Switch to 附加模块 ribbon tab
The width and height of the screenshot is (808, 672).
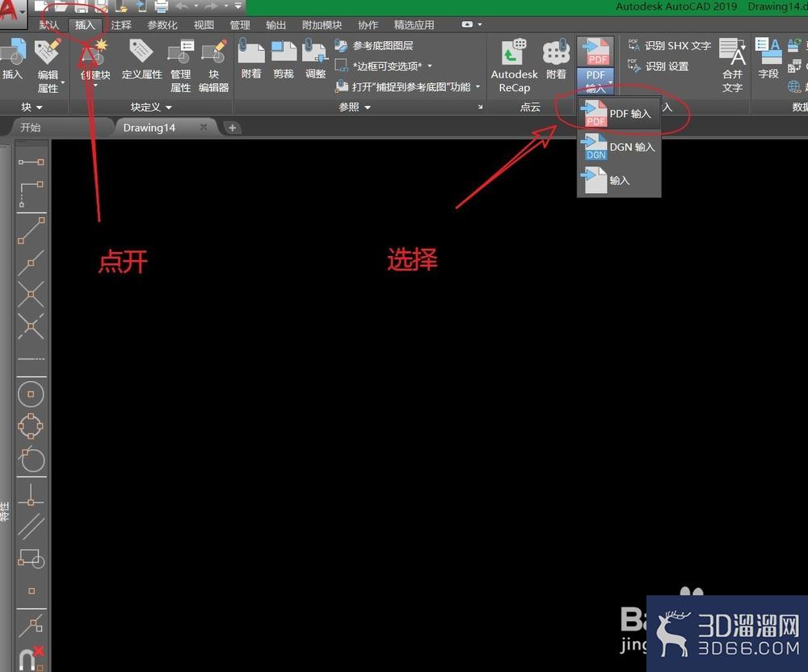(322, 25)
